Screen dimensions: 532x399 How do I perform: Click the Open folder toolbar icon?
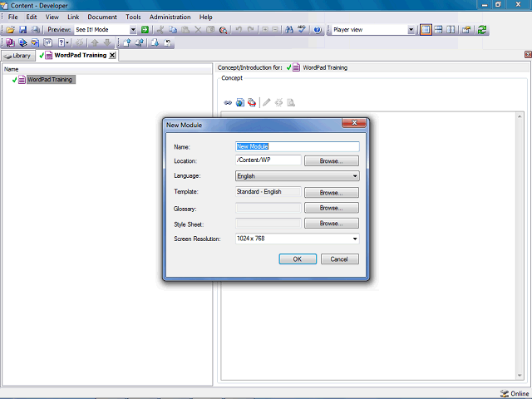(10, 30)
